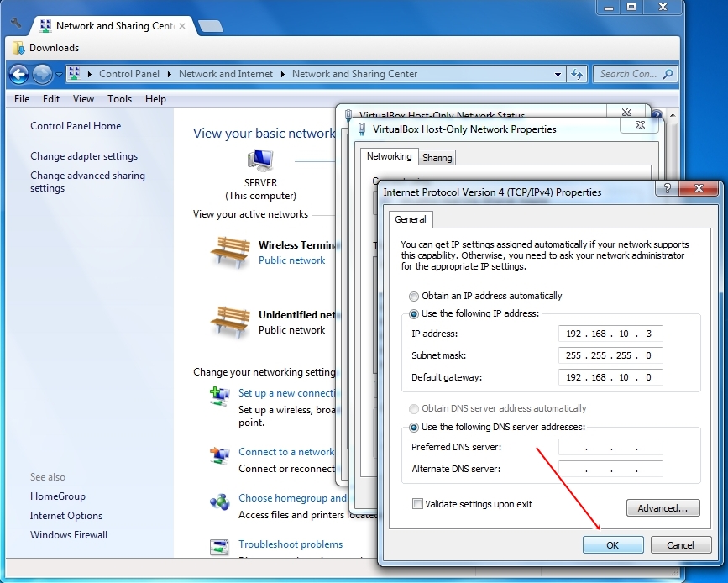Open Change adapter settings link
Screen dimensions: 728x583
[84, 156]
